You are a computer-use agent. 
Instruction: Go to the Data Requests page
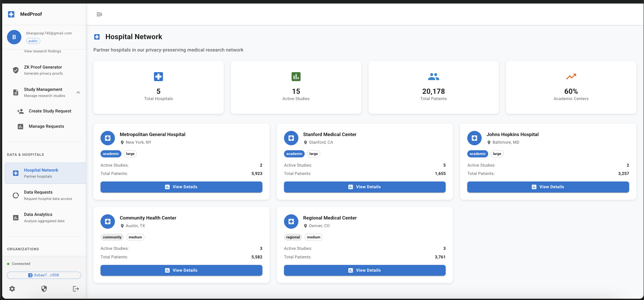pos(38,195)
